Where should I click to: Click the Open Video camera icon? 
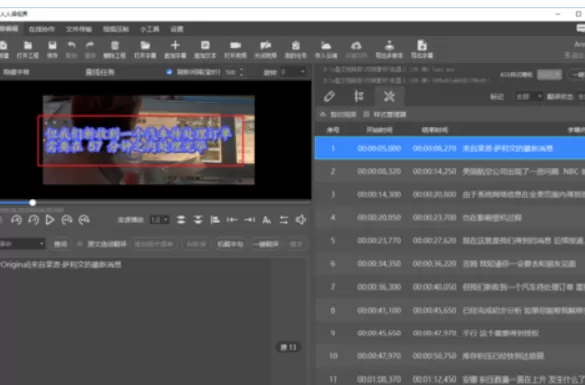(235, 46)
